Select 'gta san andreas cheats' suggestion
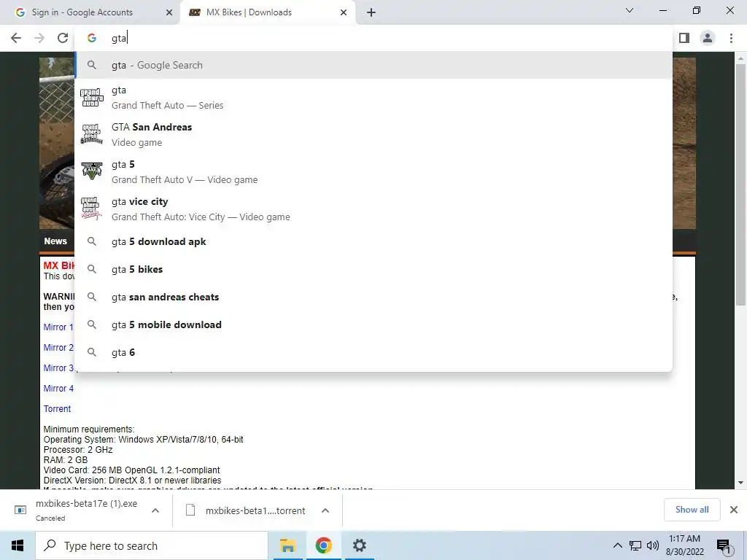This screenshot has height=560, width=747. [x=373, y=297]
